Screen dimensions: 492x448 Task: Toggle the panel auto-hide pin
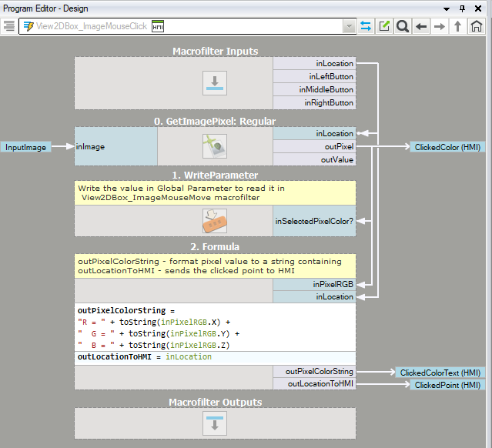462,8
